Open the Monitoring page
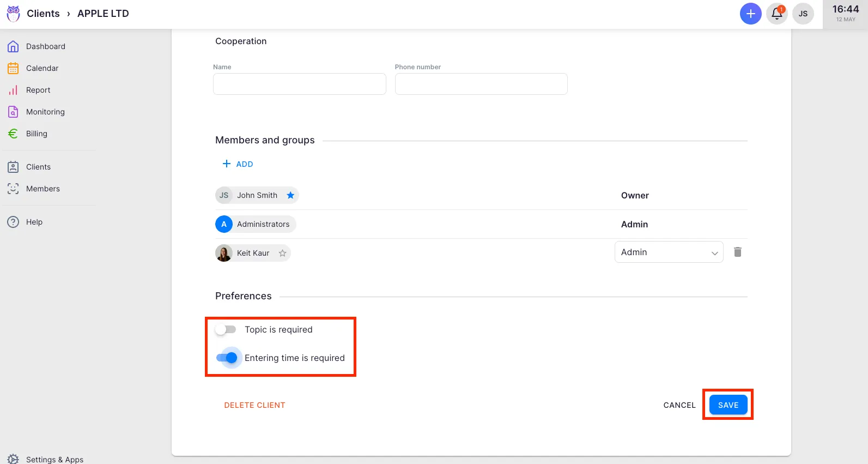Image resolution: width=868 pixels, height=464 pixels. (x=45, y=112)
